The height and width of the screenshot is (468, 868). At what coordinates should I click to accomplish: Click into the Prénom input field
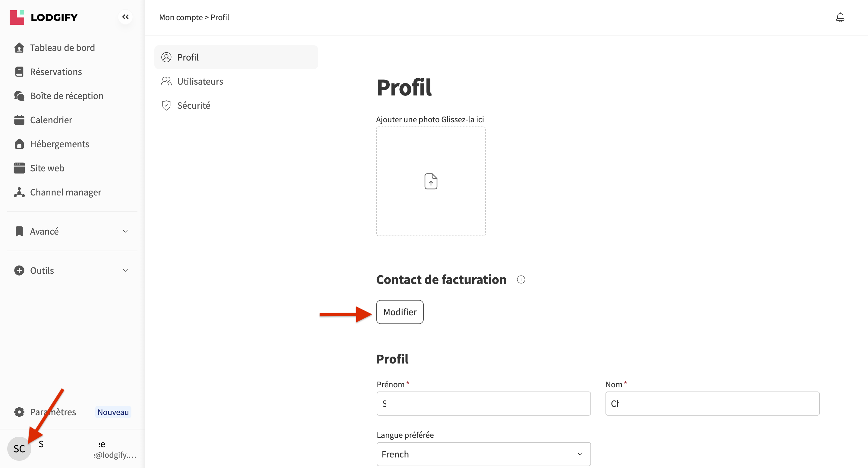483,403
